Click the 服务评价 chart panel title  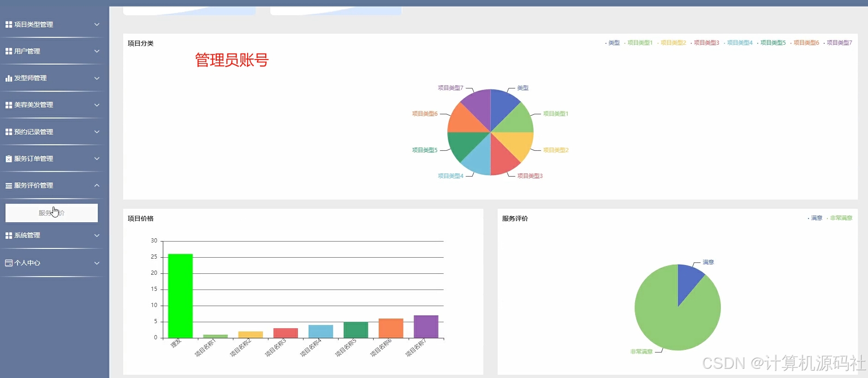pyautogui.click(x=515, y=219)
